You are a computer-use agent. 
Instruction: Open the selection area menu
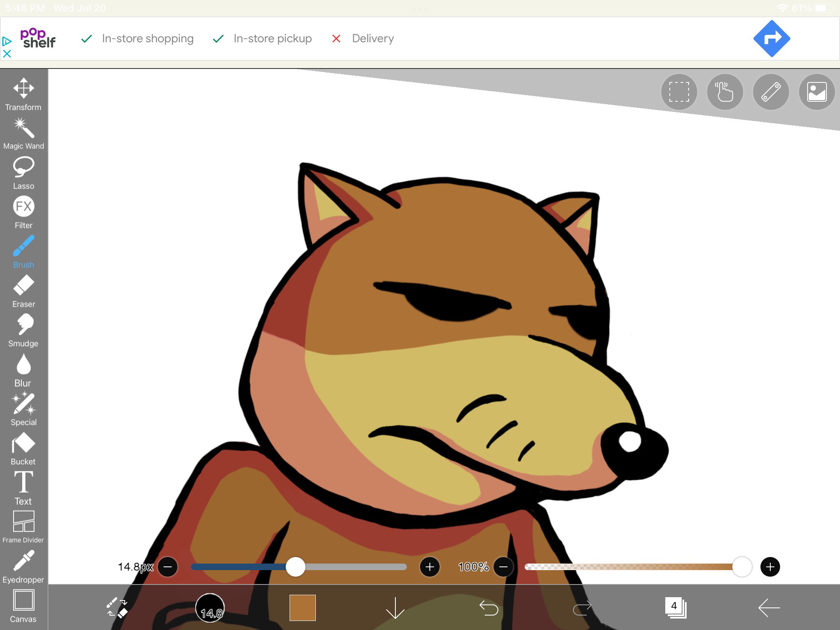coord(679,92)
